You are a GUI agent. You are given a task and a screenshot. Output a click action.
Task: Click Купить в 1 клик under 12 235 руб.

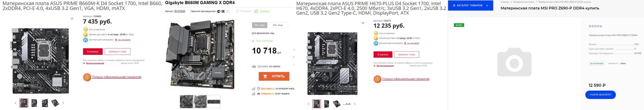point(407,55)
